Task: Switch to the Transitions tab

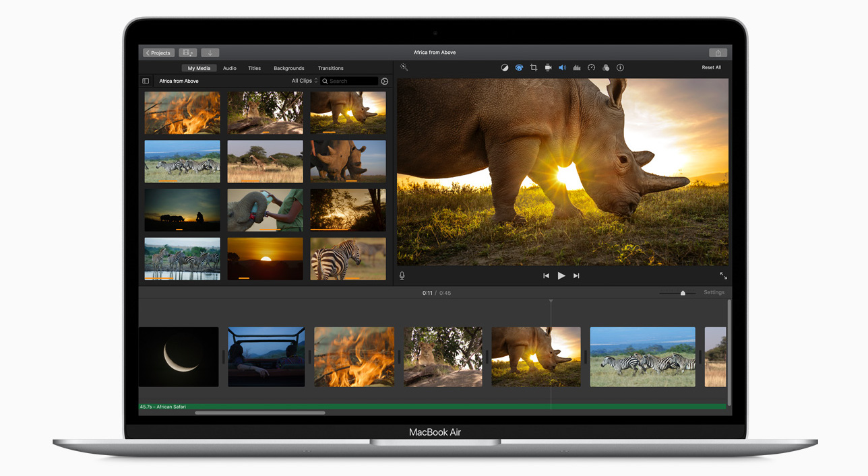Action: [x=330, y=68]
